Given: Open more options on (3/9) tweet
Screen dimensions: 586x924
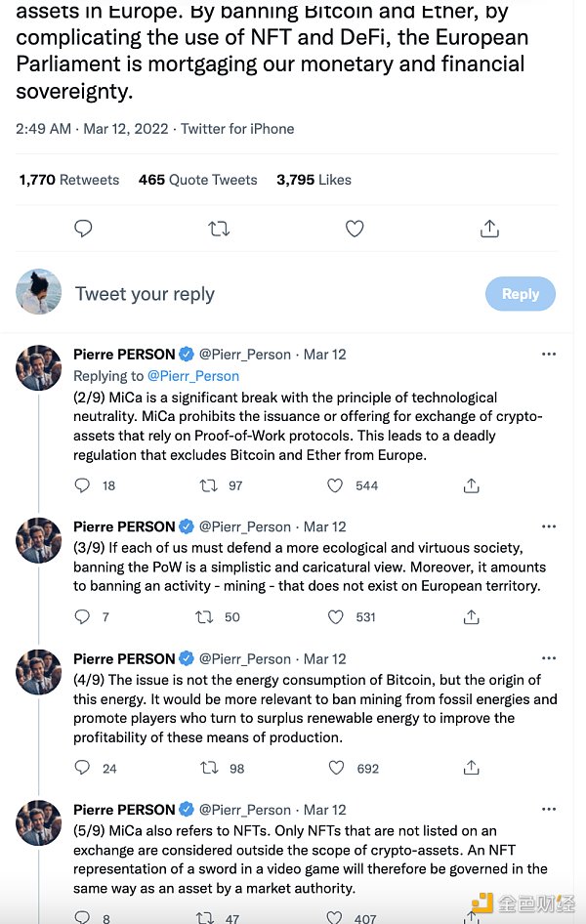Looking at the screenshot, I should [549, 526].
